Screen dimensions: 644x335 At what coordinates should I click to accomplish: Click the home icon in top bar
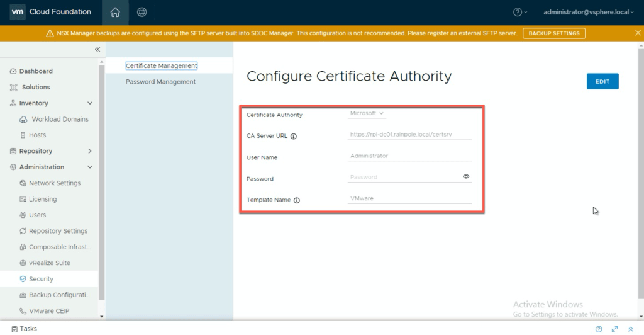[114, 12]
